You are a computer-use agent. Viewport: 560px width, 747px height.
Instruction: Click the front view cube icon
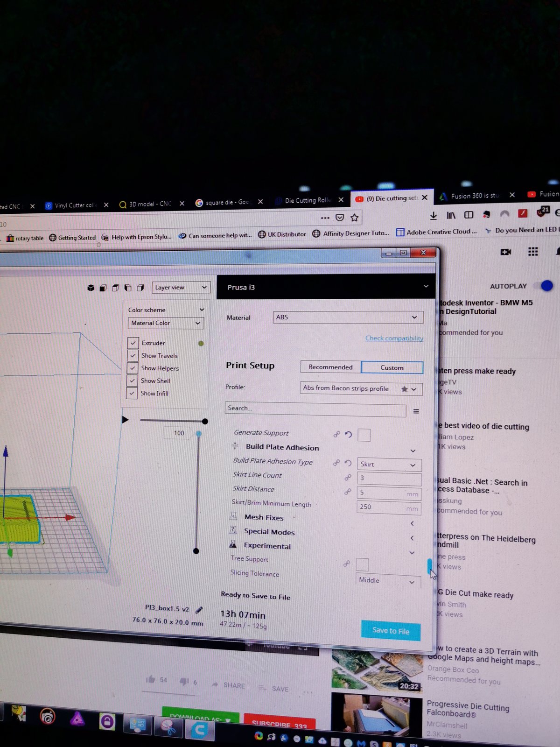pyautogui.click(x=103, y=288)
